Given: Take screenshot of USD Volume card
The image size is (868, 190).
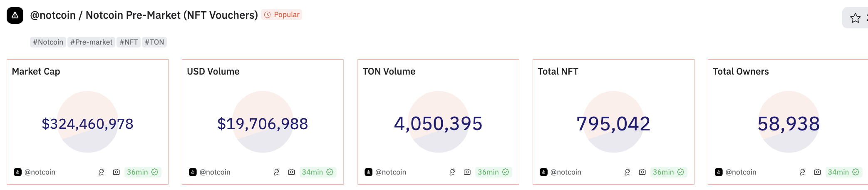Looking at the screenshot, I should click(292, 172).
